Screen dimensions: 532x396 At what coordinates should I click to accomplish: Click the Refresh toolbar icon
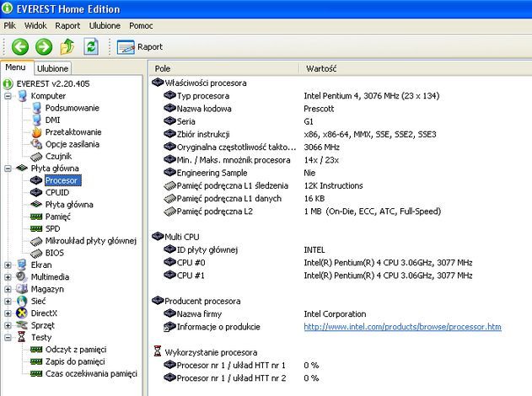tap(91, 46)
